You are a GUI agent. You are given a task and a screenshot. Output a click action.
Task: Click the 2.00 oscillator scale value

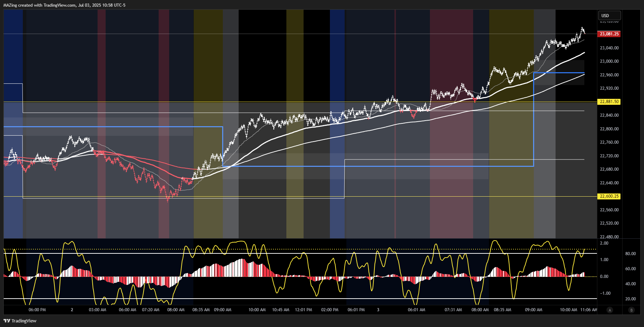[x=604, y=243]
